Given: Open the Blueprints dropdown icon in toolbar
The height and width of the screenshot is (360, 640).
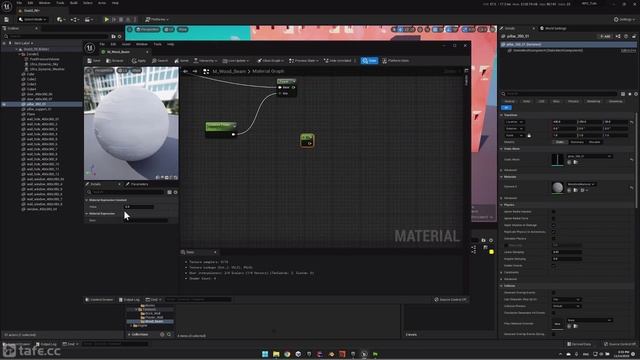Looking at the screenshot, I should point(75,19).
